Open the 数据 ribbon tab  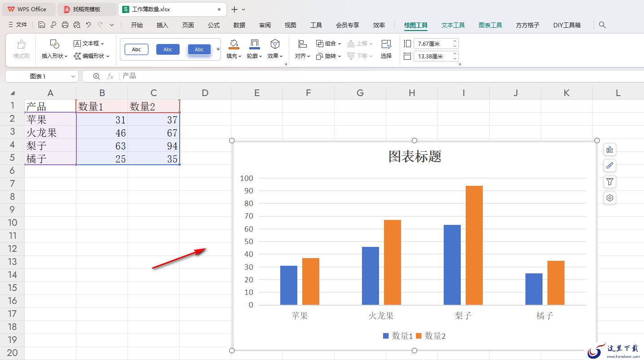coord(239,25)
